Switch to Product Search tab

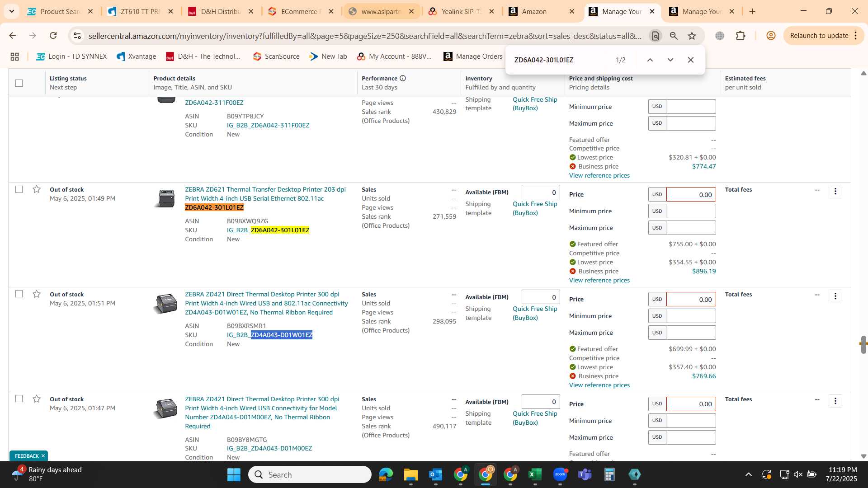[x=60, y=11]
